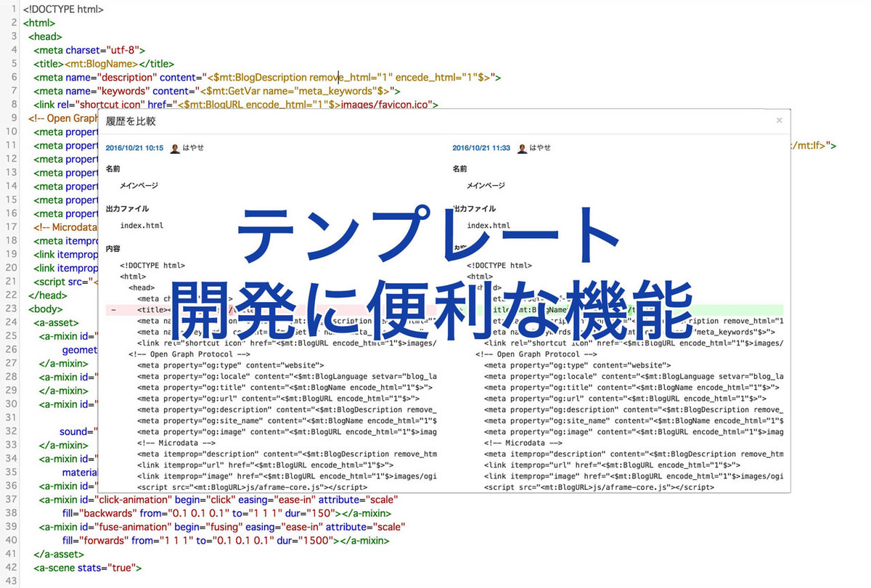
Task: Click the 履歴を比較 dialog title
Action: 131,121
